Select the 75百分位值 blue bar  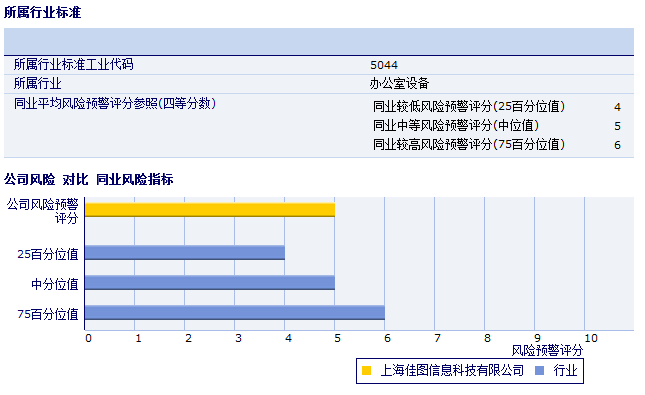click(x=235, y=313)
